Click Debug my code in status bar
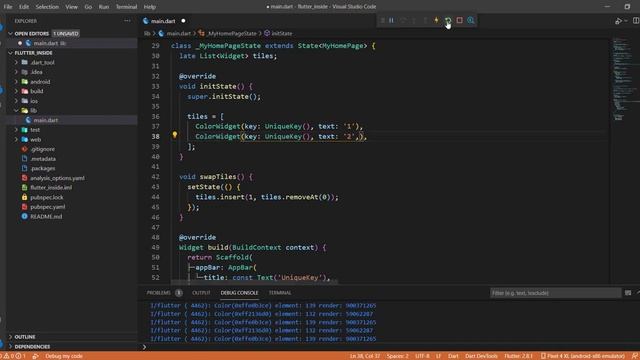The height and width of the screenshot is (360, 640). [x=64, y=356]
